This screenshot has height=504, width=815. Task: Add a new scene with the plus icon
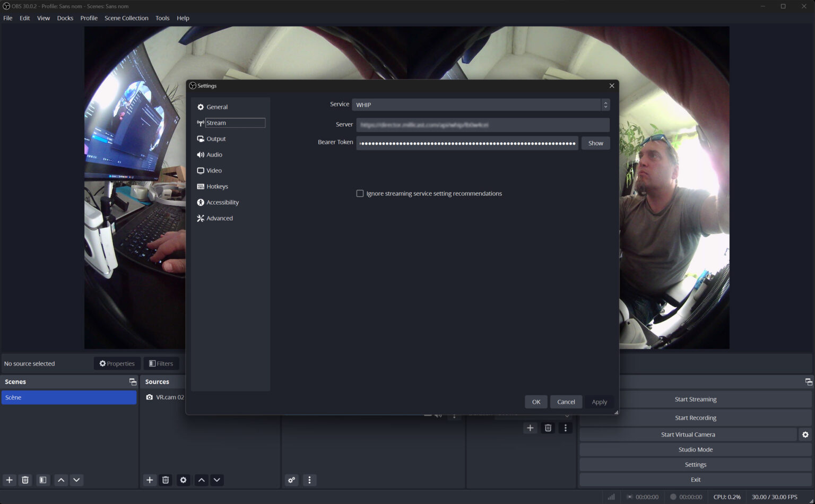point(9,480)
